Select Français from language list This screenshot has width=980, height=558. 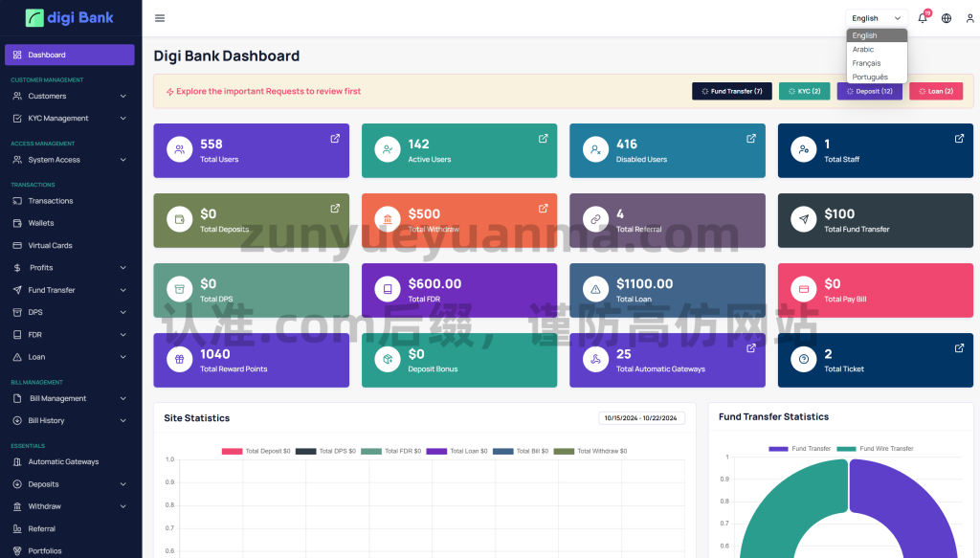coord(877,63)
